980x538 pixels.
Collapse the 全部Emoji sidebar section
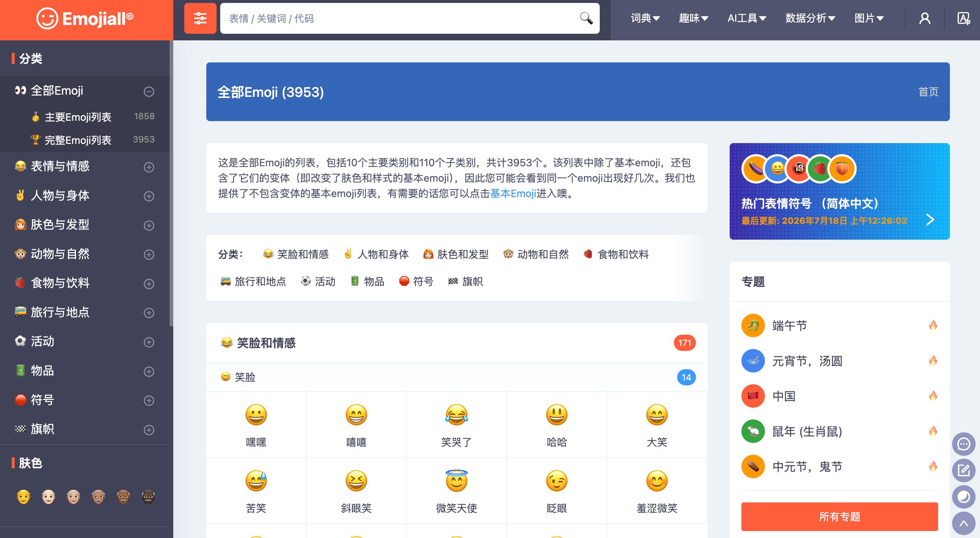[x=149, y=91]
